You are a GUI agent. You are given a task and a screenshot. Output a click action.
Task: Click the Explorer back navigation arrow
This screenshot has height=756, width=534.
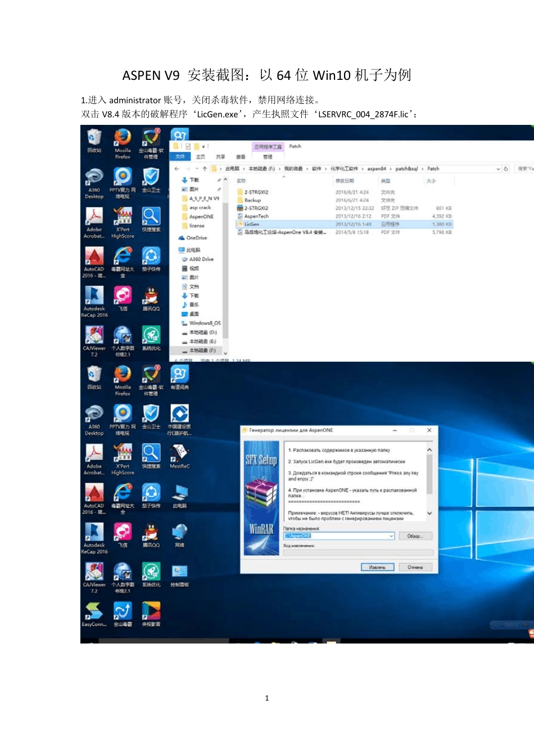coord(177,169)
